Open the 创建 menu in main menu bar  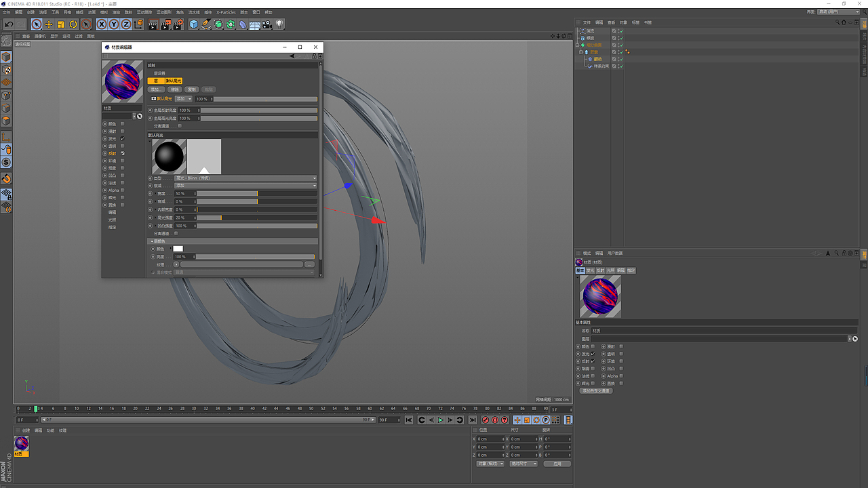(31, 12)
